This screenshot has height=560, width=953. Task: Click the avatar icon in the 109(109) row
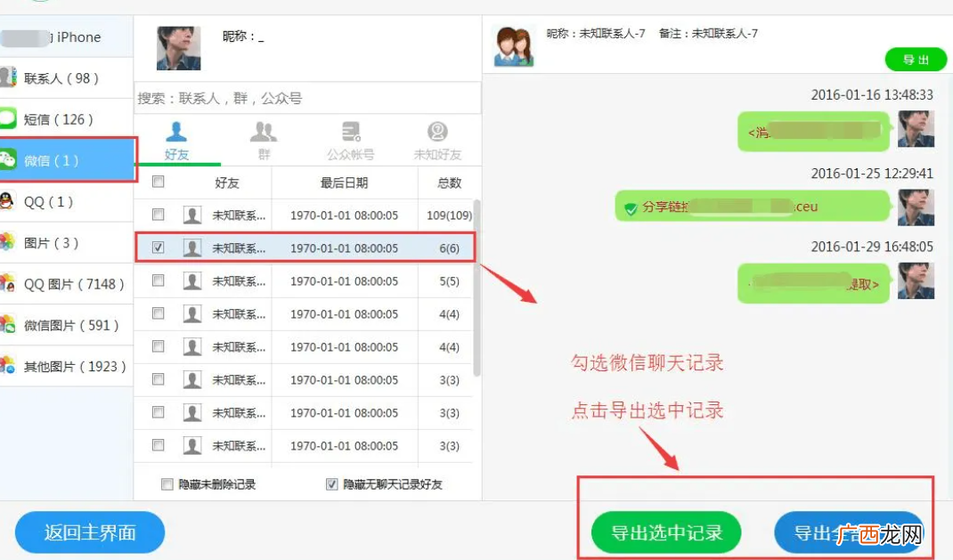(192, 215)
